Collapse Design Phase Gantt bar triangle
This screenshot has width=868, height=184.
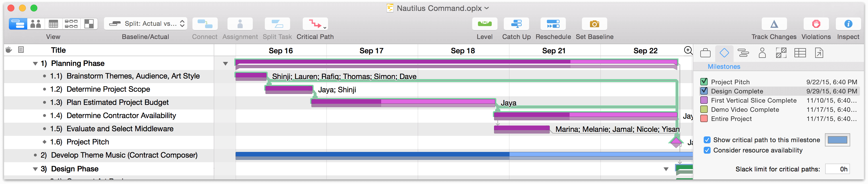pos(666,169)
